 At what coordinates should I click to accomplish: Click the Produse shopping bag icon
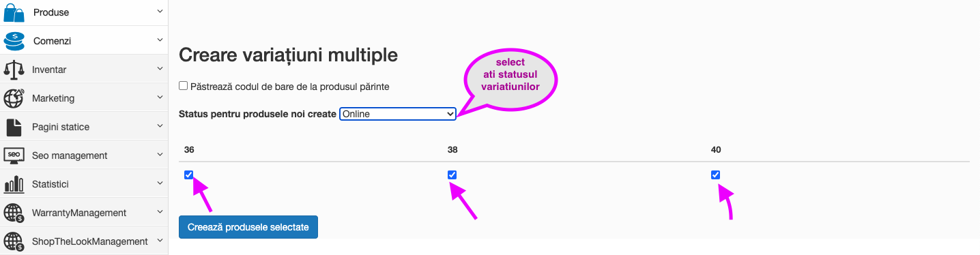14,12
